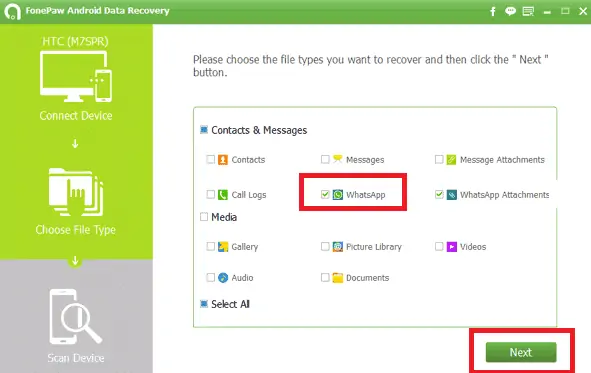
Task: Click the WhatsApp Attachments icon
Action: coord(452,194)
